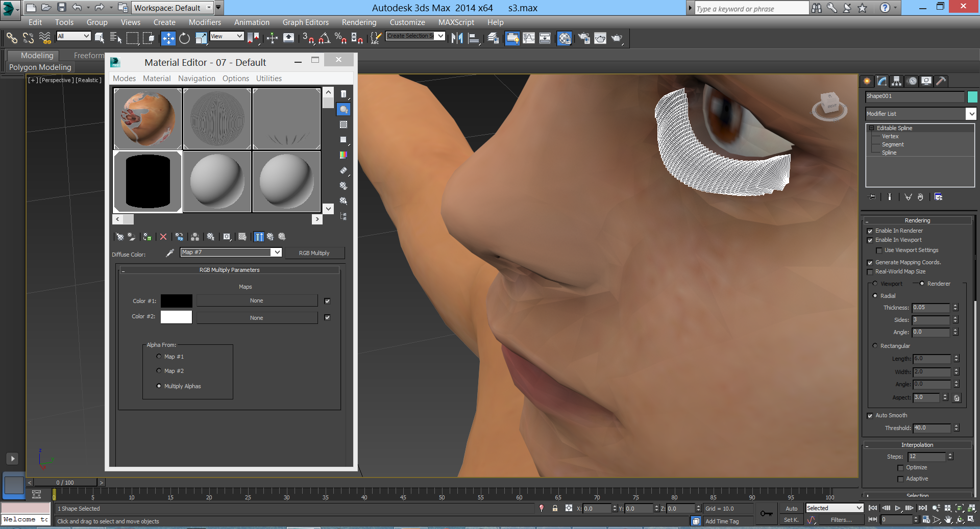Pick material from object with eyedropper

(x=170, y=253)
